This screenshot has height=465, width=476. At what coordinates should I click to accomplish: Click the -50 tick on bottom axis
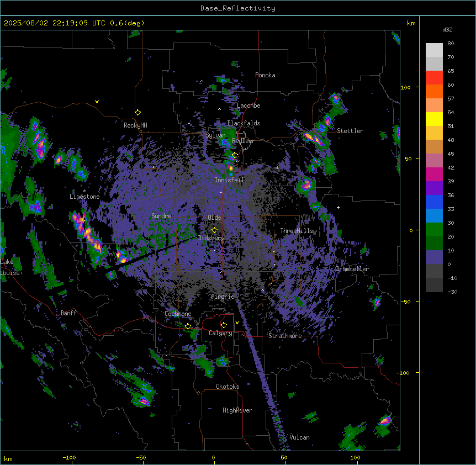point(141,457)
